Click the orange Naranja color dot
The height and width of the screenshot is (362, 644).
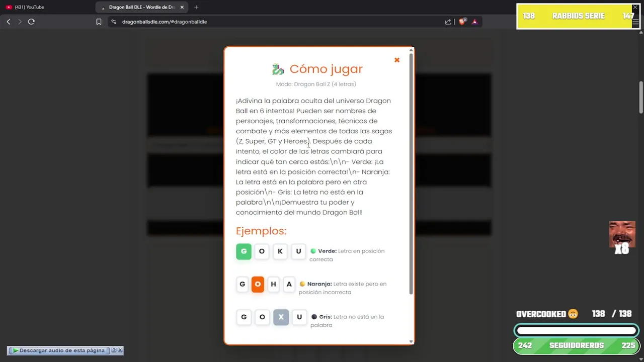[302, 284]
